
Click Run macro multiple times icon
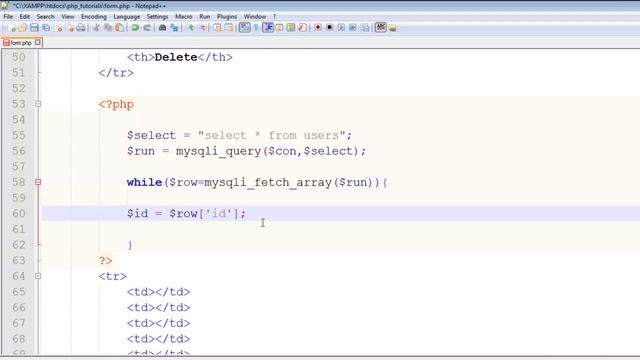pos(353,28)
